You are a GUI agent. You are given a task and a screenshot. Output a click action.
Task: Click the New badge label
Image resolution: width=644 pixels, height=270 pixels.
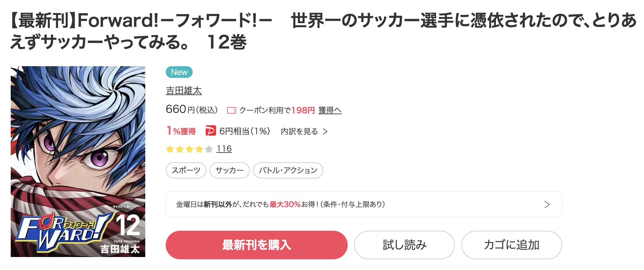pyautogui.click(x=179, y=72)
